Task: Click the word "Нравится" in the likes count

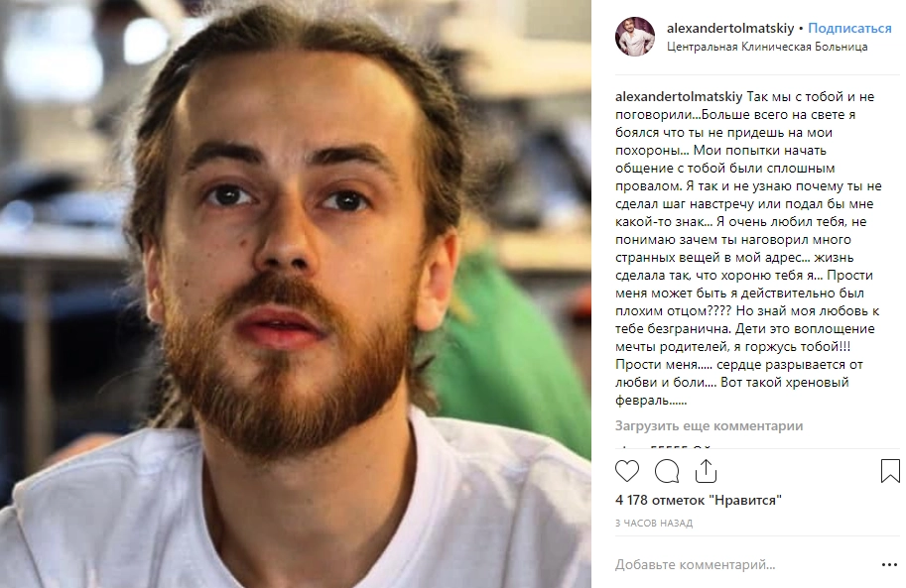Action: click(745, 500)
